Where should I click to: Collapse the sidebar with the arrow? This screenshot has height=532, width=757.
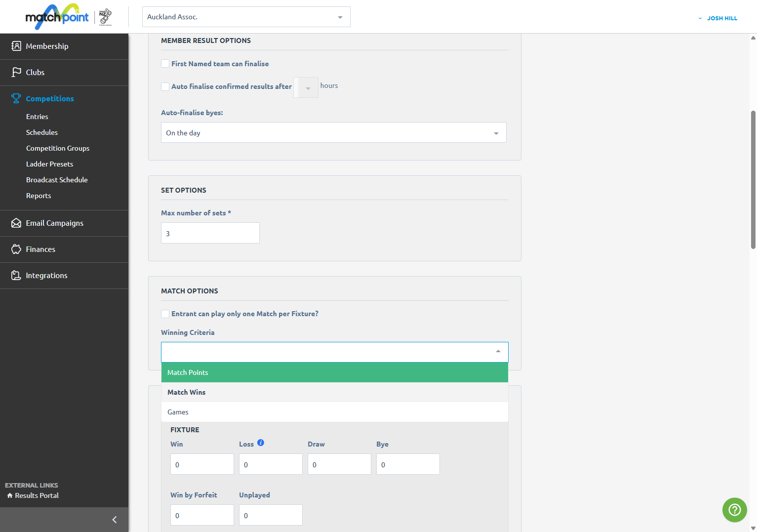tap(115, 520)
